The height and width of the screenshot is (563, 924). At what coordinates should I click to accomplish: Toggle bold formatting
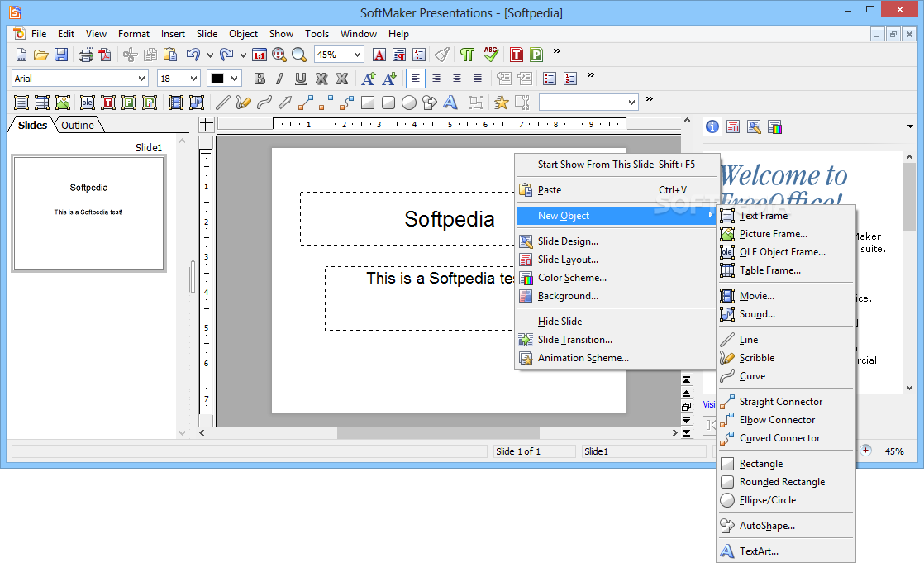click(x=260, y=79)
